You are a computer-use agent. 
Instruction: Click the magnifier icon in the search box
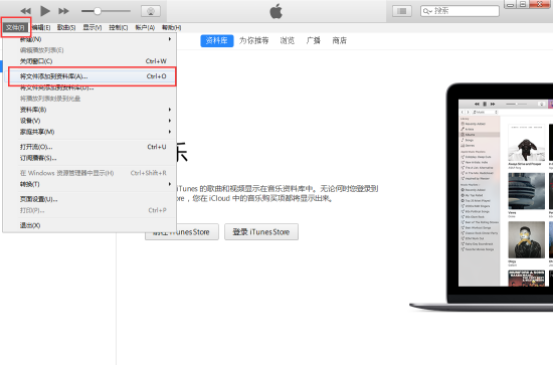[427, 11]
